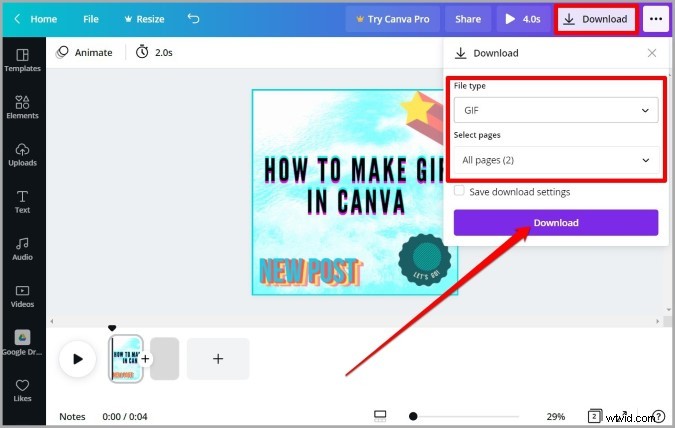The height and width of the screenshot is (428, 675).
Task: Open the Notes section
Action: point(72,416)
